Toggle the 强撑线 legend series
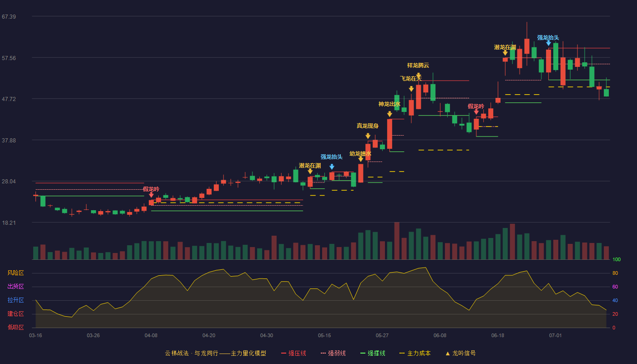The width and height of the screenshot is (637, 364). tap(373, 353)
